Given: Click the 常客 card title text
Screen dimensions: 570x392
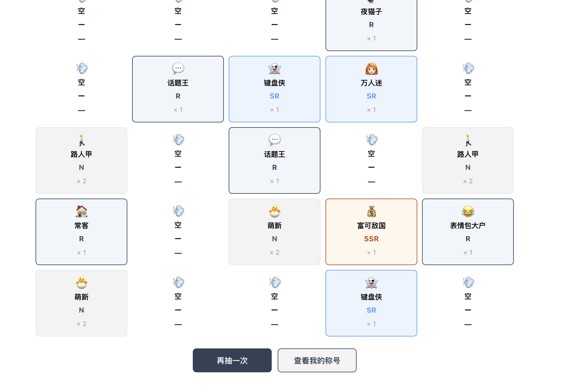Looking at the screenshot, I should [x=81, y=226].
